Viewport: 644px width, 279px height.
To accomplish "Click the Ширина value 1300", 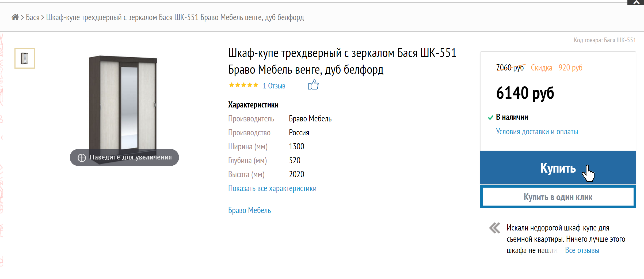I will click(x=296, y=147).
